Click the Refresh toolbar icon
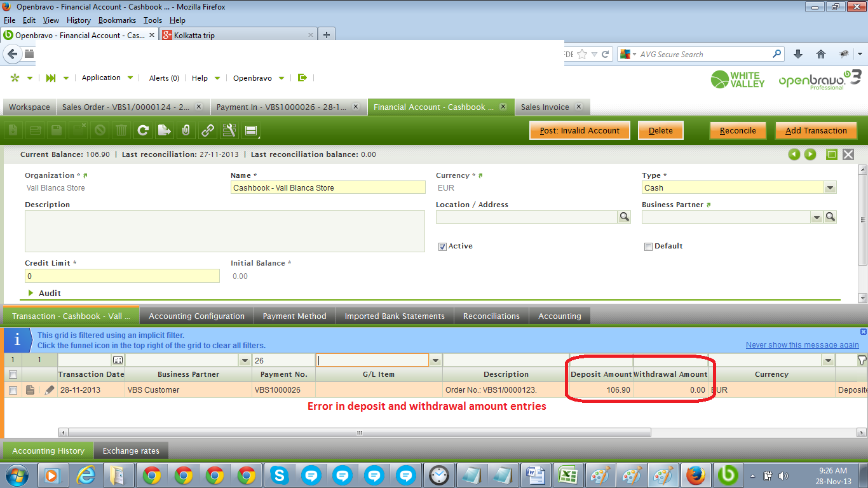868x488 pixels. (x=143, y=130)
